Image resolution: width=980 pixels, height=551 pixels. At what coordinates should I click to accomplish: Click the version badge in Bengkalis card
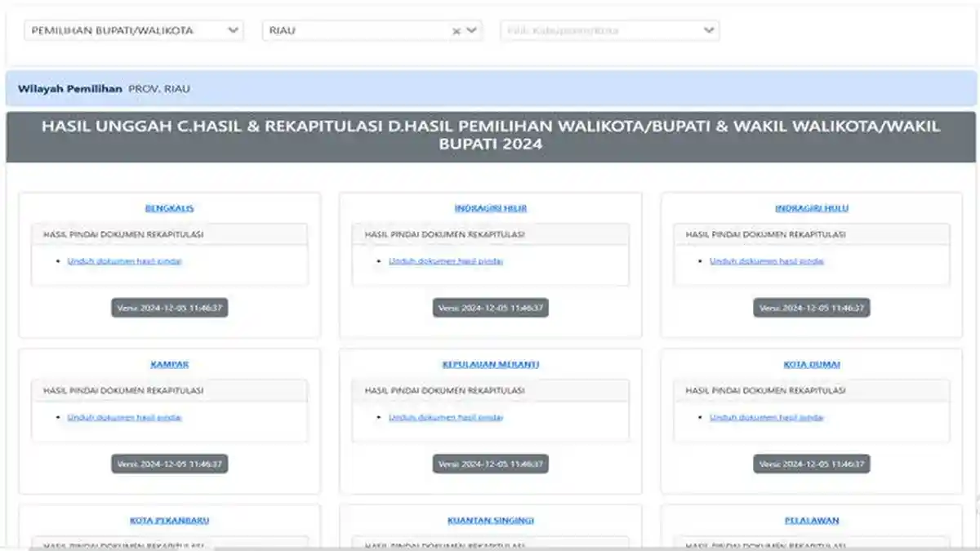click(170, 309)
